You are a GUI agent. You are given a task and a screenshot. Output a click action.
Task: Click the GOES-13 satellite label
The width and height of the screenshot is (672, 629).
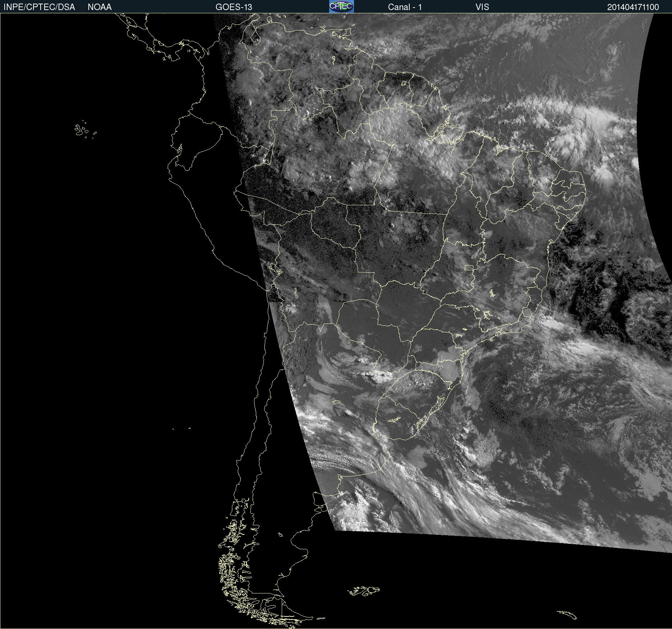[x=234, y=7]
